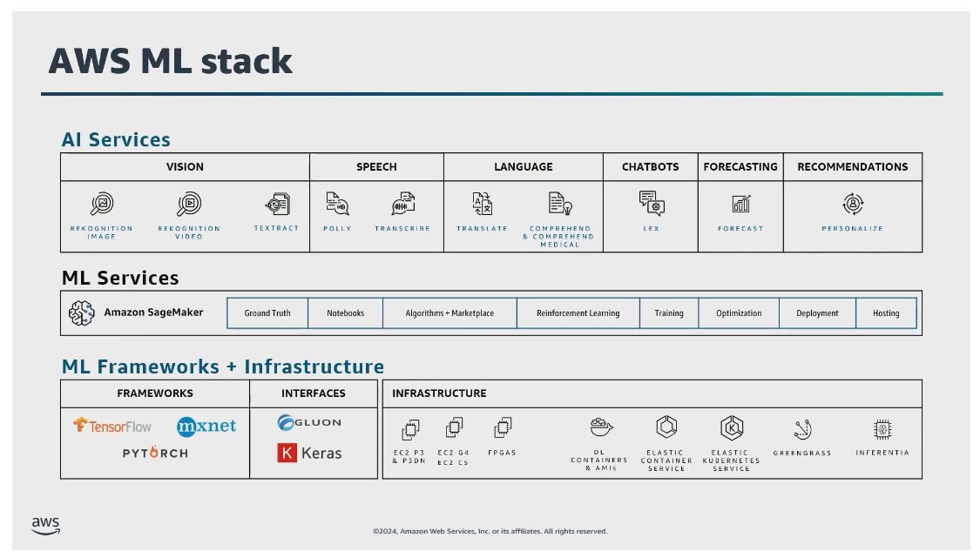Click the INFERENTIA label text

(x=882, y=453)
